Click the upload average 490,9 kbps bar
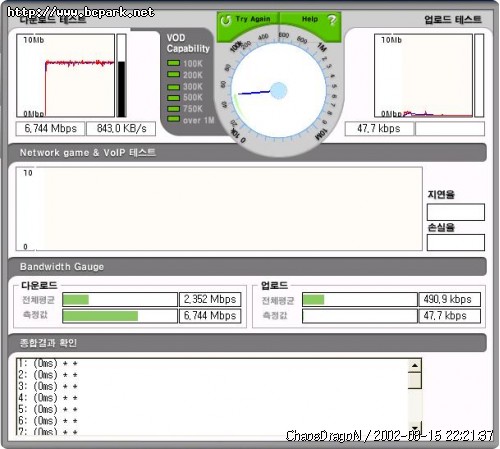Screen dimensions: 500x449 360,299
